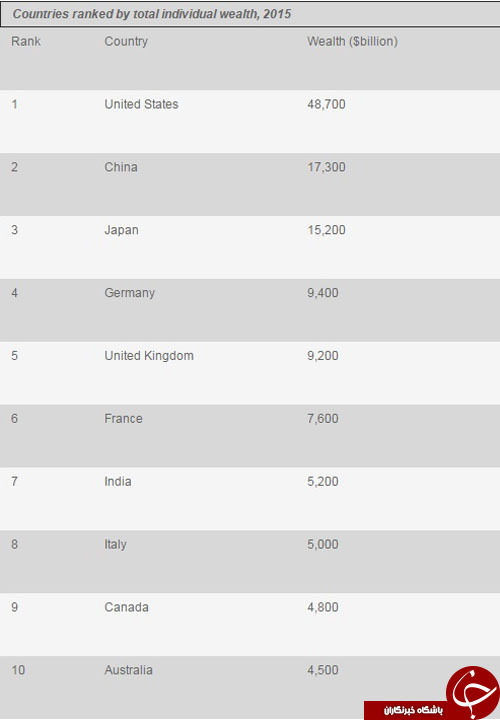Select India in the country column
500x720 pixels.
(x=118, y=482)
